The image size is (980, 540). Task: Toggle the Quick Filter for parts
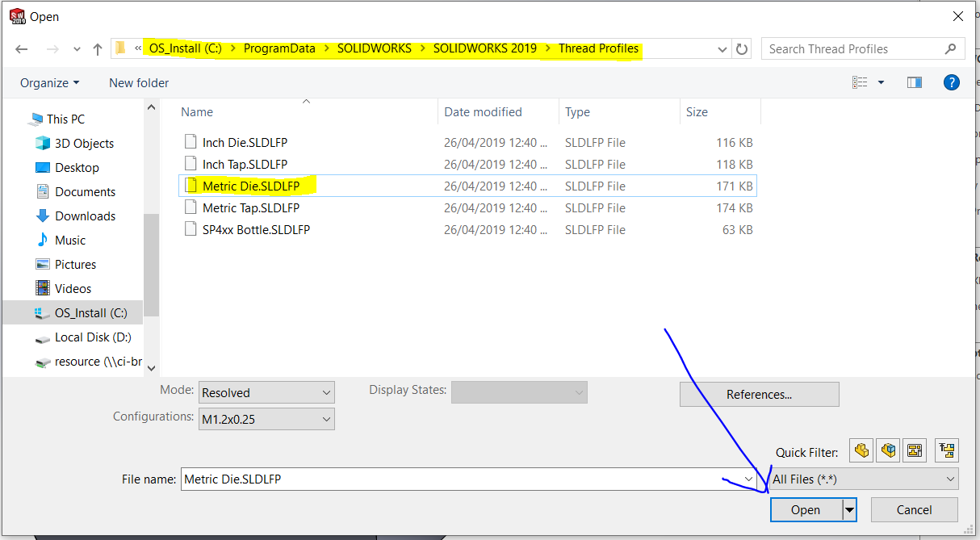coord(861,450)
